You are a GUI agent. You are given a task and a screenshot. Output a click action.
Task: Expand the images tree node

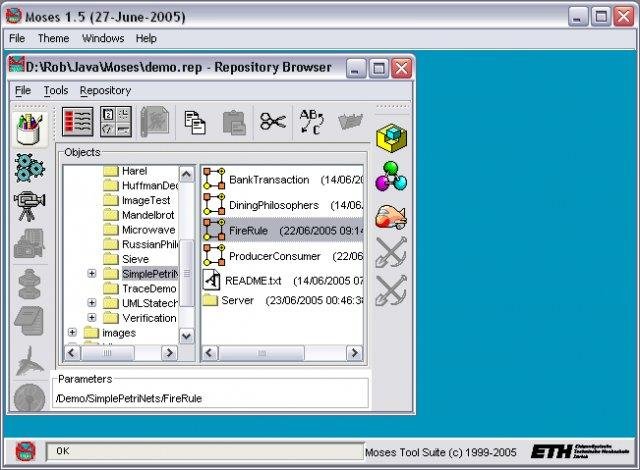[72, 332]
